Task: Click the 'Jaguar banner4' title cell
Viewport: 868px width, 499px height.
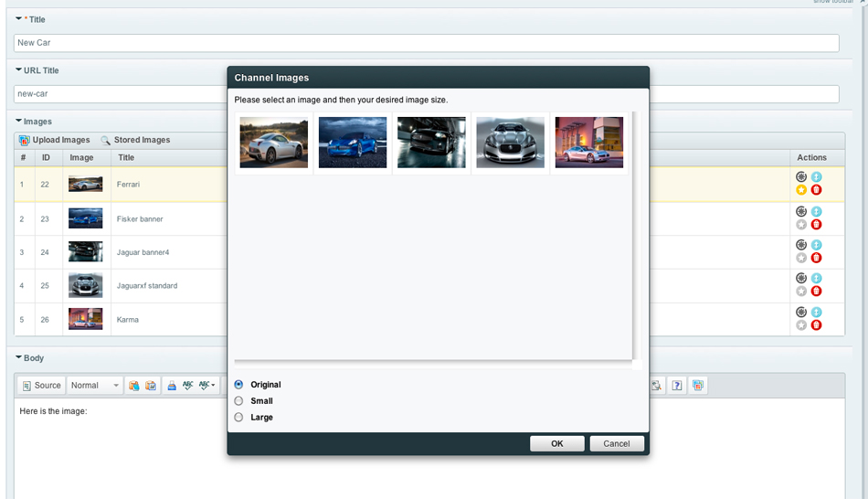Action: pyautogui.click(x=143, y=252)
